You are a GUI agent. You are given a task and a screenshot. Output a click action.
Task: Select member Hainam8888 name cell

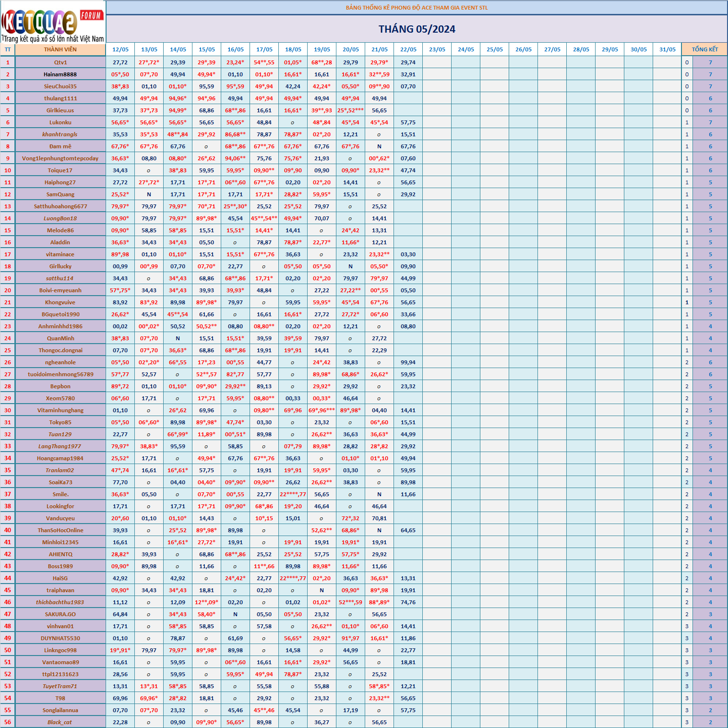coord(60,74)
